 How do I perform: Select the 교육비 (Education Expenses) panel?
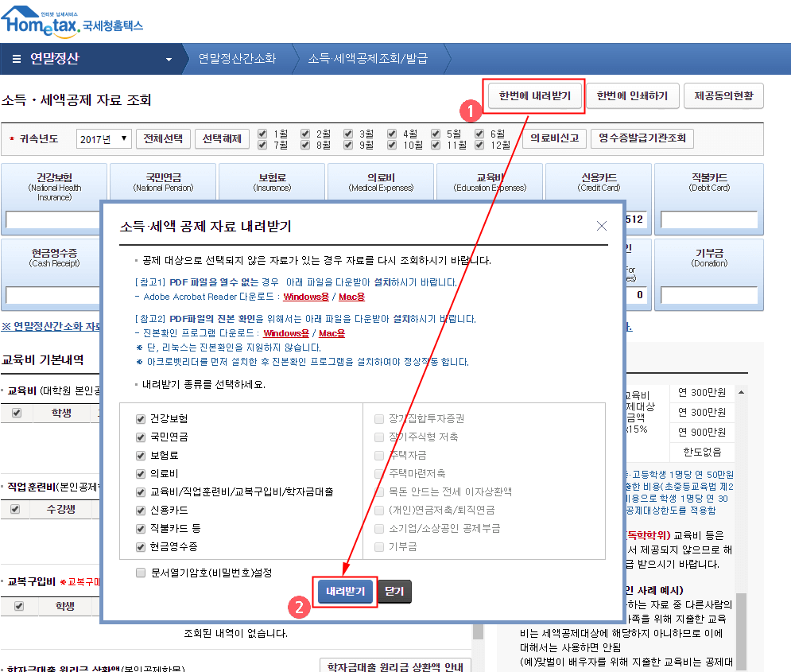490,181
